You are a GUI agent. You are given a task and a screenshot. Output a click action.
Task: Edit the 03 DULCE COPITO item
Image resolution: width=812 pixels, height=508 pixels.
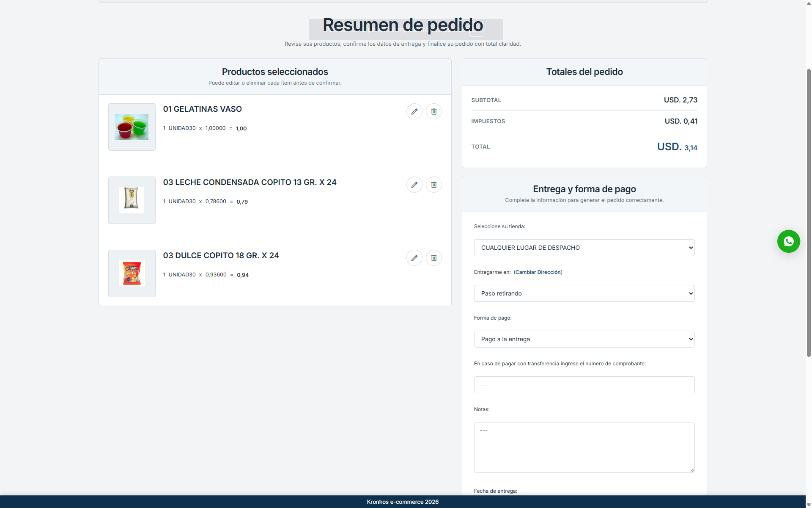(x=414, y=258)
